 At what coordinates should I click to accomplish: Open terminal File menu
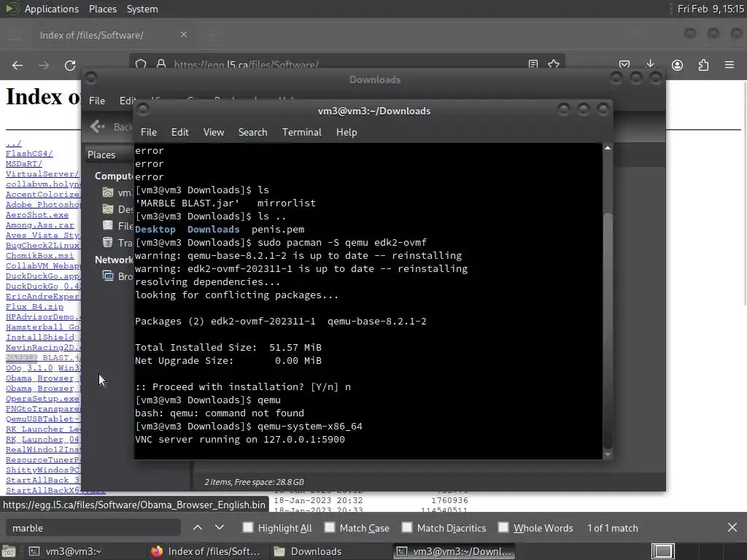149,132
